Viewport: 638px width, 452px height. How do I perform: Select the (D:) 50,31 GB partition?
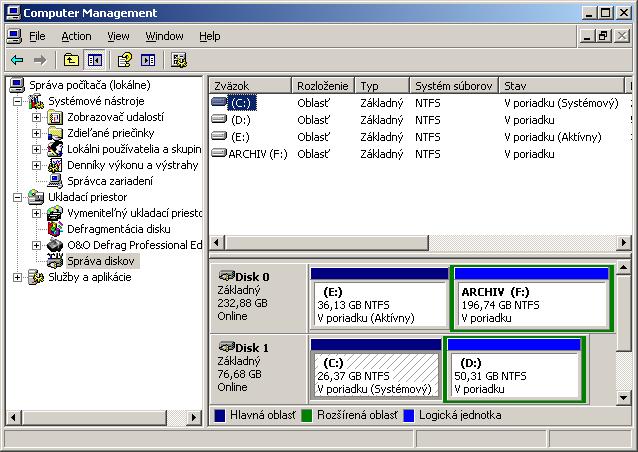point(514,369)
